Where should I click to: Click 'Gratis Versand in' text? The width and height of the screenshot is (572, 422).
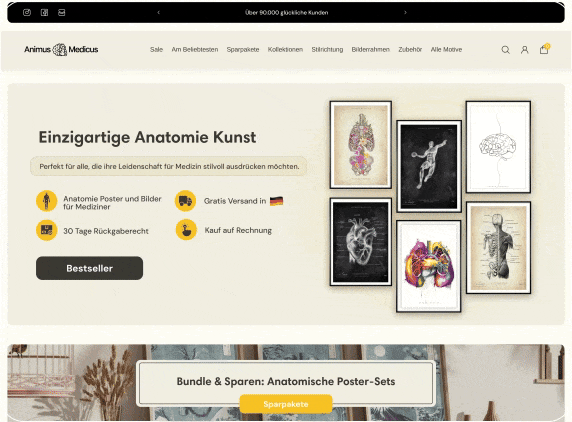click(235, 201)
